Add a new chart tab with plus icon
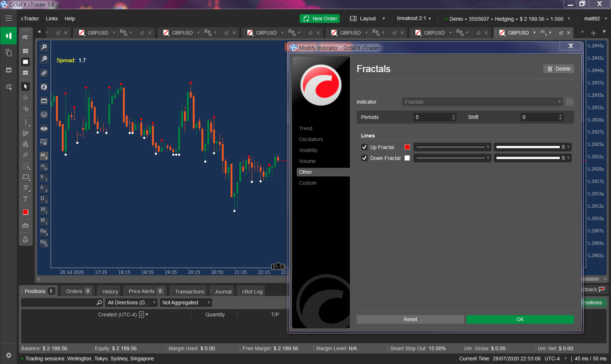 tap(594, 33)
